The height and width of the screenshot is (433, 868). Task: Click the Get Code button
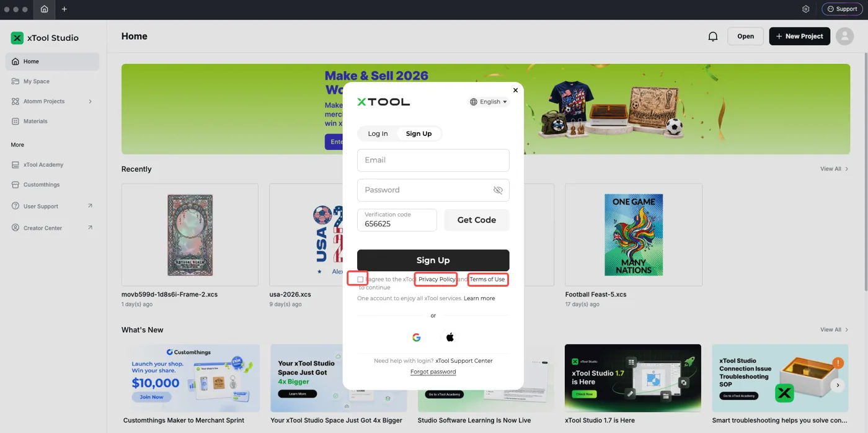pyautogui.click(x=477, y=220)
